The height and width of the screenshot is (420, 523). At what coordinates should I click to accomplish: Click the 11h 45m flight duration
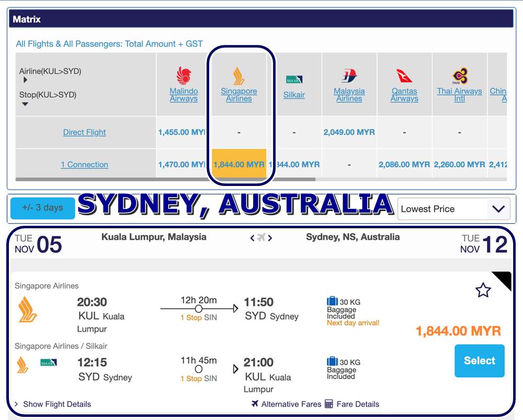click(x=199, y=360)
